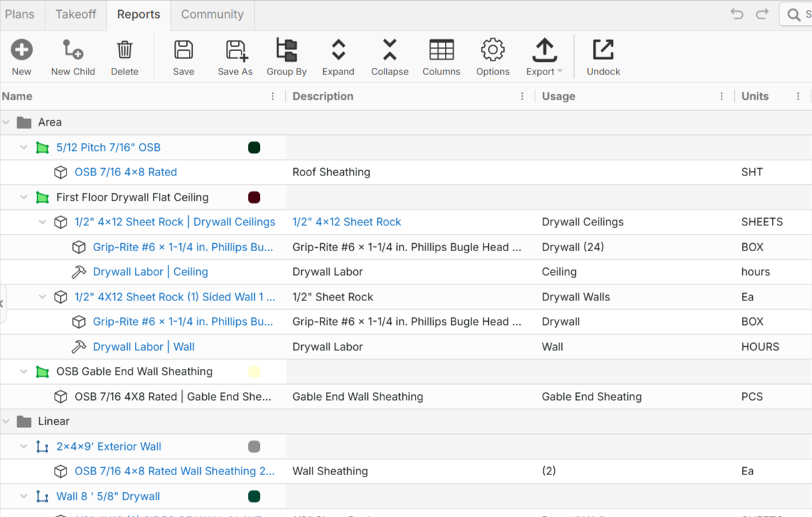
Task: Open Drywall Labor | Wall link
Action: point(144,347)
